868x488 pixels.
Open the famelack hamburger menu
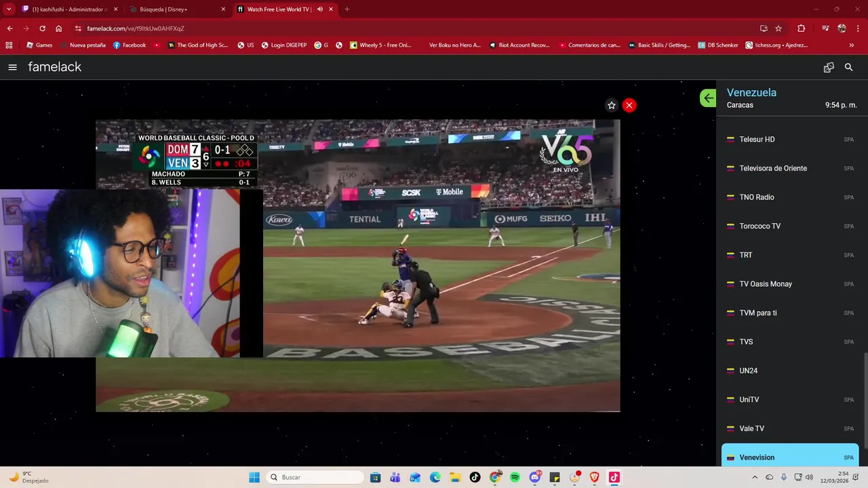(12, 67)
